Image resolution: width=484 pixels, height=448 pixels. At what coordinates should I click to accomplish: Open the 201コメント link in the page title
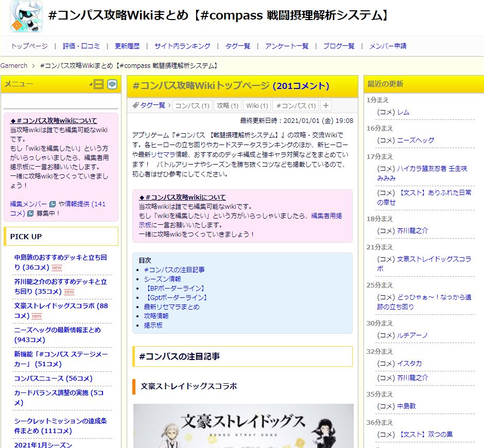(301, 86)
